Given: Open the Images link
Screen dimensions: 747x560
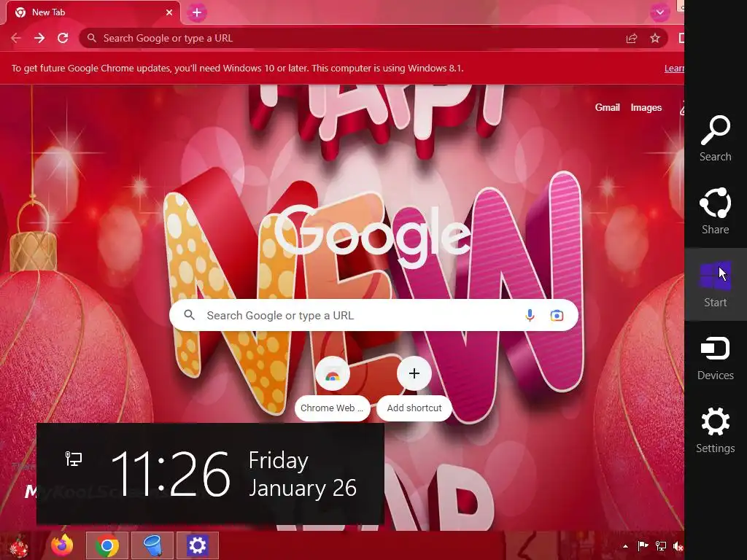Looking at the screenshot, I should click(646, 108).
